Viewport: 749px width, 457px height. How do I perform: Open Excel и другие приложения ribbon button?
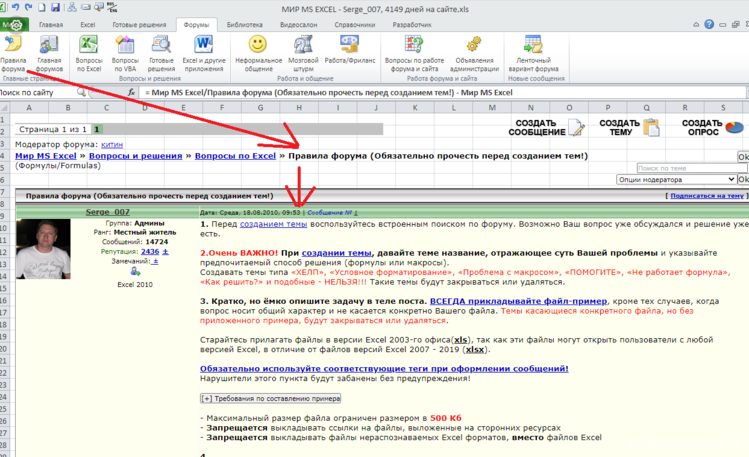[x=204, y=54]
